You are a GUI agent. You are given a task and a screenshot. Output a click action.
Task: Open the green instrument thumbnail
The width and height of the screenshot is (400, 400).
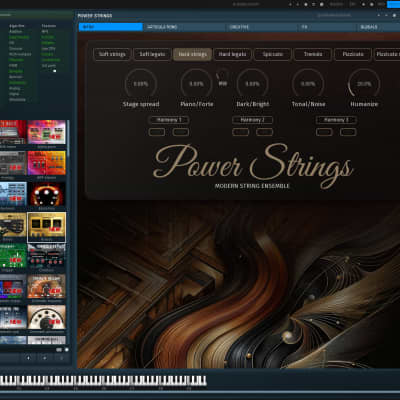[13, 256]
